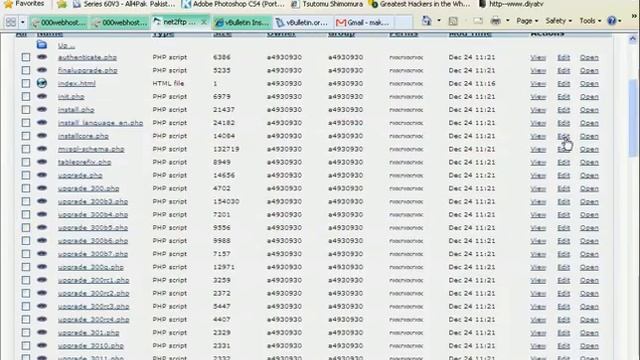Viewport: 640px width, 360px height.
Task: Tick the checkbox for authenticate.php
Action: point(26,57)
